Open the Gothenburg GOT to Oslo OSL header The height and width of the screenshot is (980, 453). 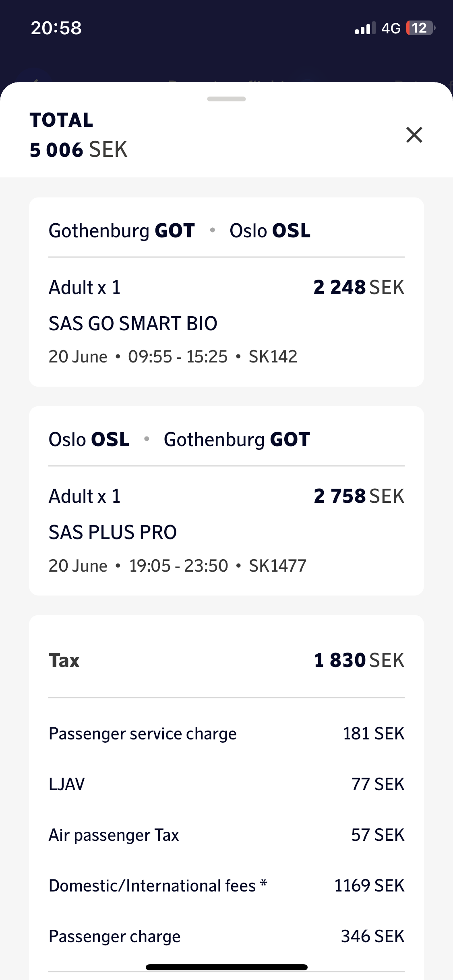coord(180,231)
